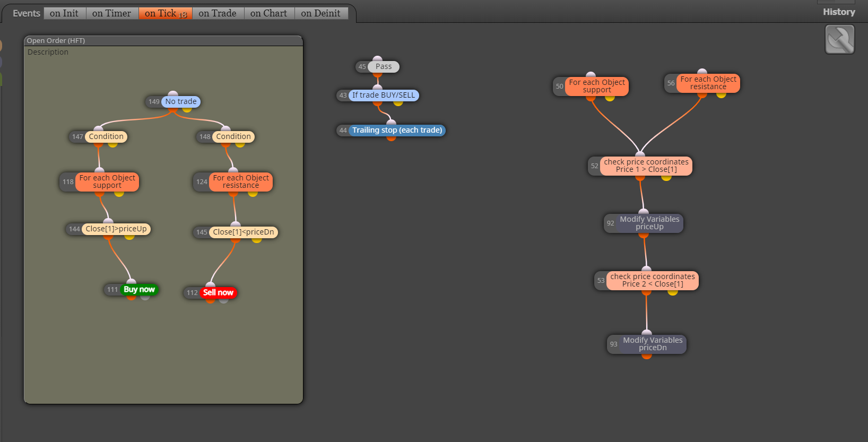
Task: Select For each Object resistance block 124
Action: pyautogui.click(x=241, y=181)
